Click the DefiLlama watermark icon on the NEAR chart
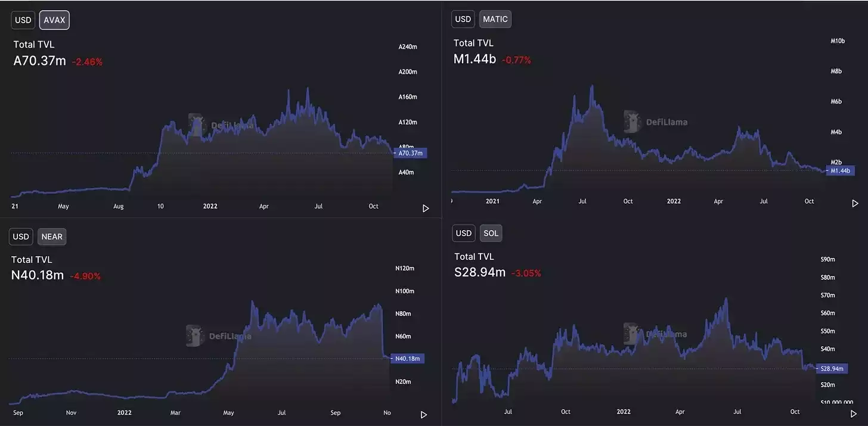The width and height of the screenshot is (868, 426). (x=195, y=335)
